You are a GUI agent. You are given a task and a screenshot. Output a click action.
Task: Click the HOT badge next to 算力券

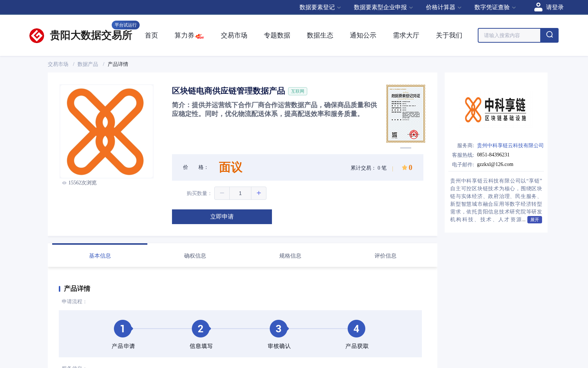click(x=200, y=36)
